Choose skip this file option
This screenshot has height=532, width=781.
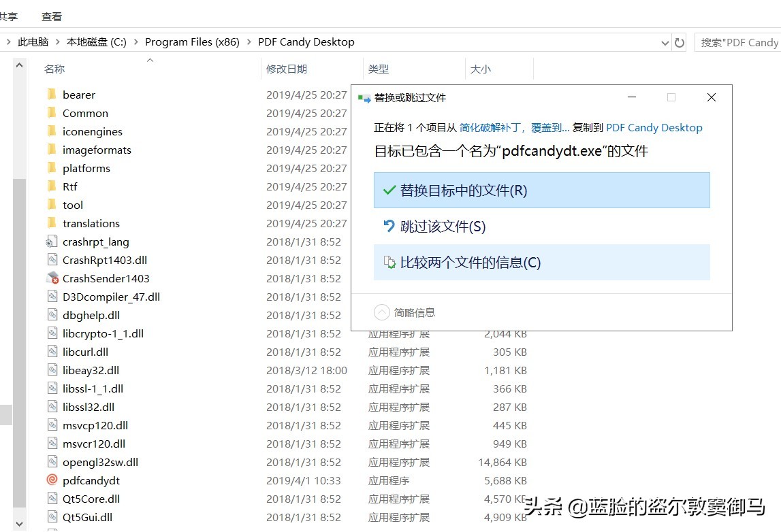pyautogui.click(x=541, y=227)
